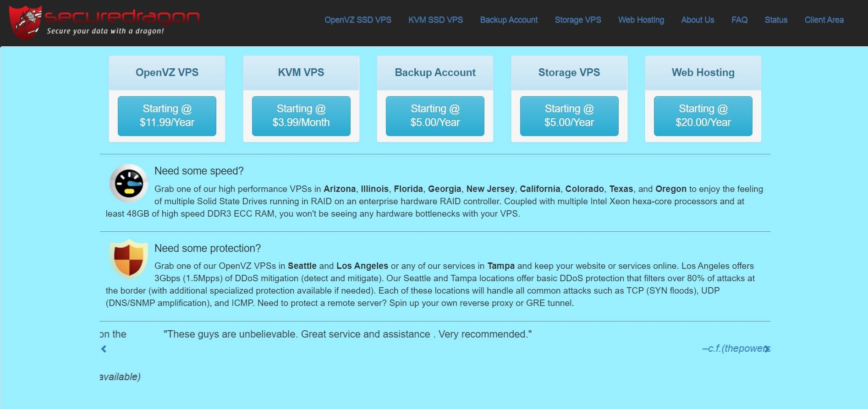Click the bold Los Angeles location text
This screenshot has height=409, width=868.
(x=362, y=266)
